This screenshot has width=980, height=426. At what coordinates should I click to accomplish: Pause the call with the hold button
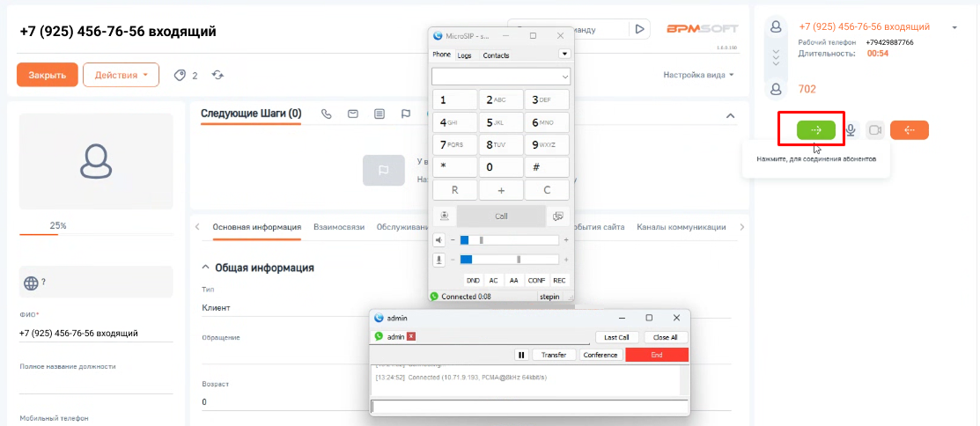(x=521, y=355)
